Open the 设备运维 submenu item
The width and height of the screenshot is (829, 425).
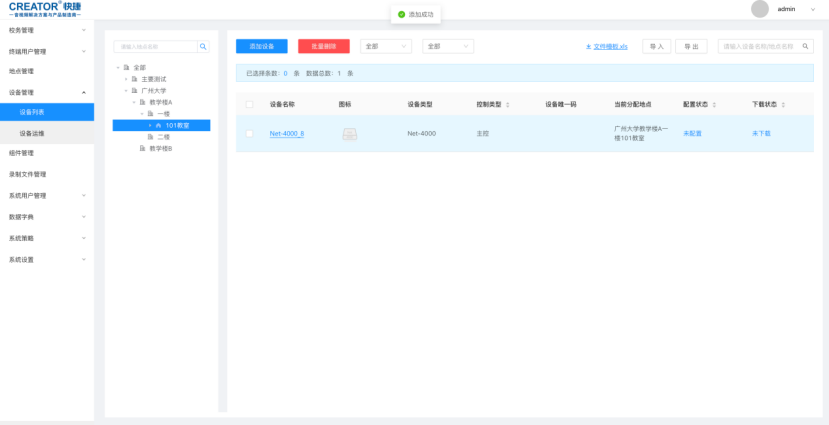(x=32, y=133)
